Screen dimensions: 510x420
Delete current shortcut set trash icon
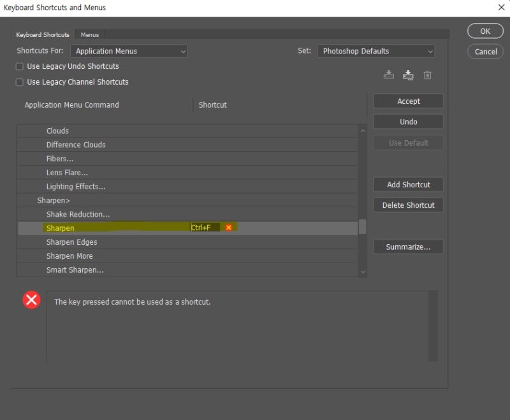427,75
